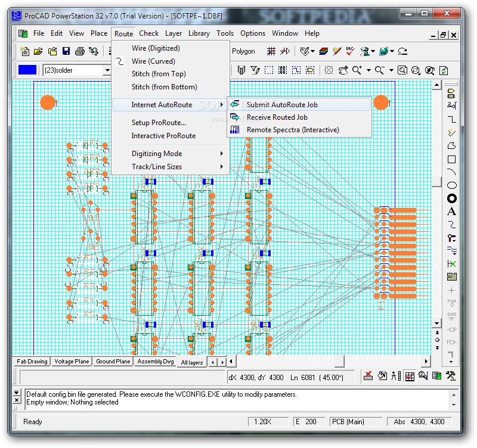Click the 'PCB (Main)' status bar field
Screen dimensions: 477x448
point(356,422)
